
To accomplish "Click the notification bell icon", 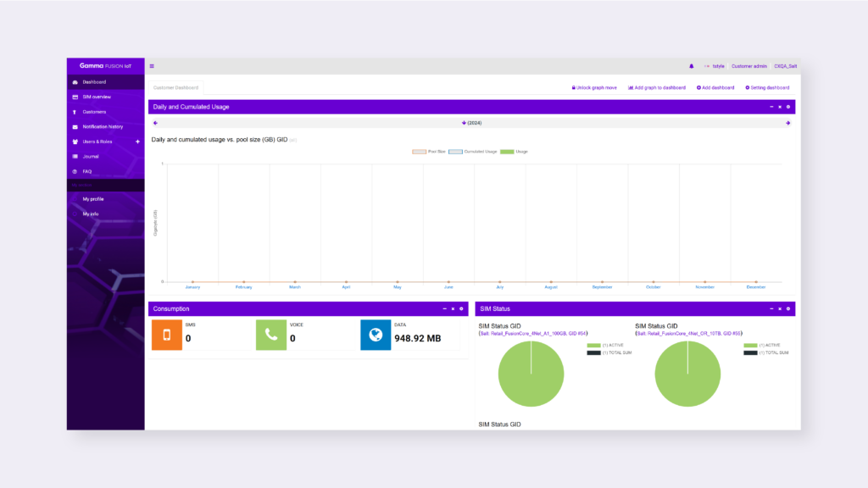I will (x=691, y=66).
